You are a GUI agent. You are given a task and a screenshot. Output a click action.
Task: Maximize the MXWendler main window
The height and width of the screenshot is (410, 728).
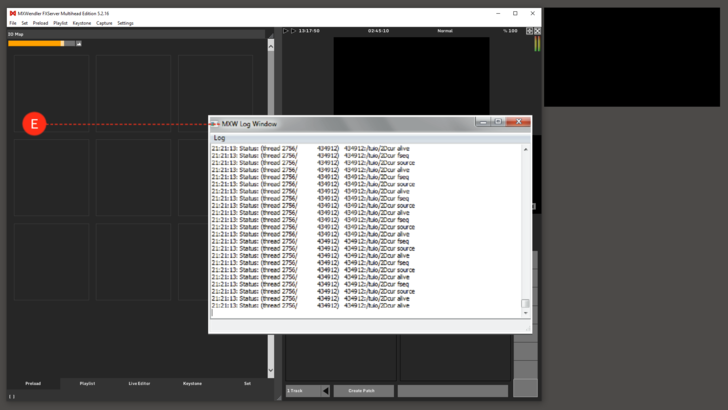[x=515, y=13]
